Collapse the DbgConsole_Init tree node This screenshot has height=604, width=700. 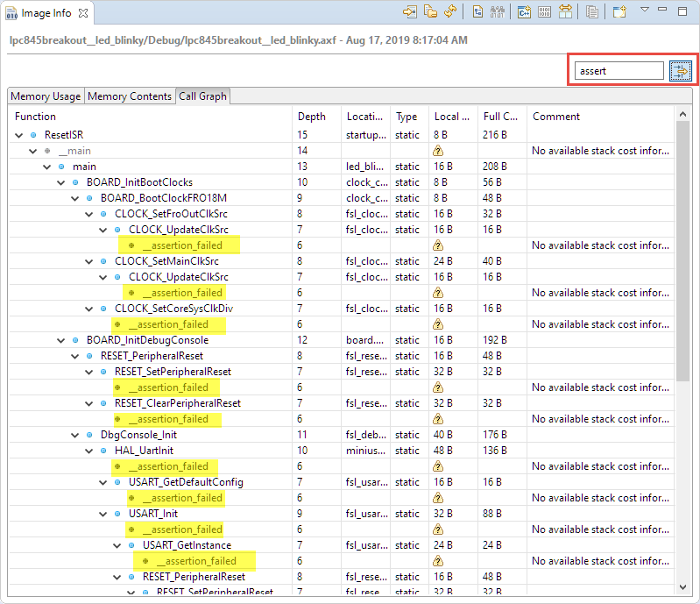tap(75, 435)
